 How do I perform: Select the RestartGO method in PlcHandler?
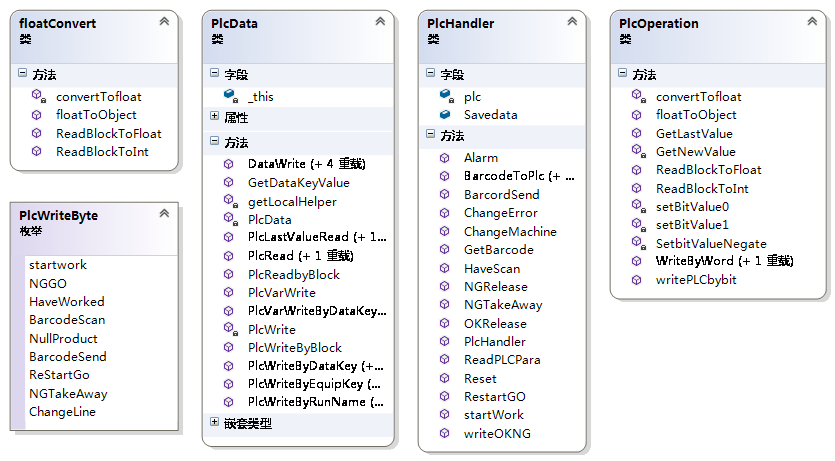click(494, 396)
